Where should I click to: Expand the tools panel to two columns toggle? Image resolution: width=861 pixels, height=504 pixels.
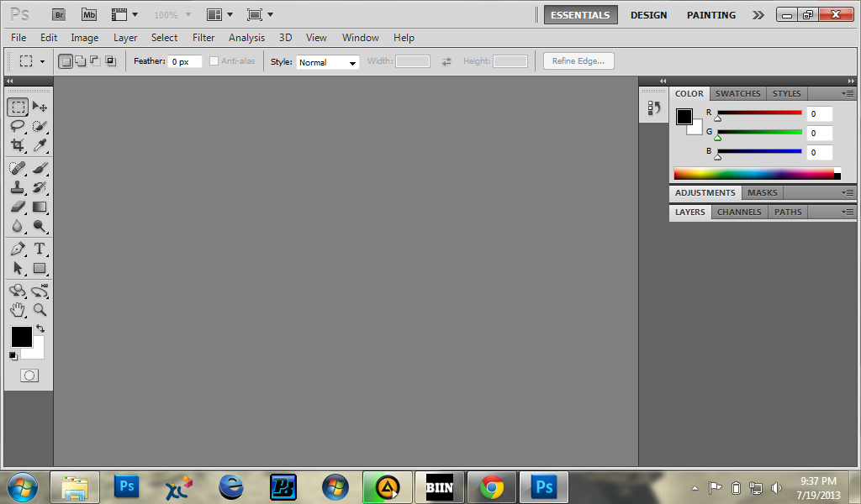10,81
